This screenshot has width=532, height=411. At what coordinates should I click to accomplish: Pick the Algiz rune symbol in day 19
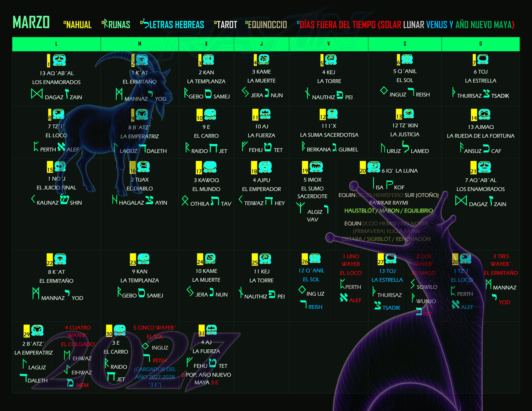300,207
